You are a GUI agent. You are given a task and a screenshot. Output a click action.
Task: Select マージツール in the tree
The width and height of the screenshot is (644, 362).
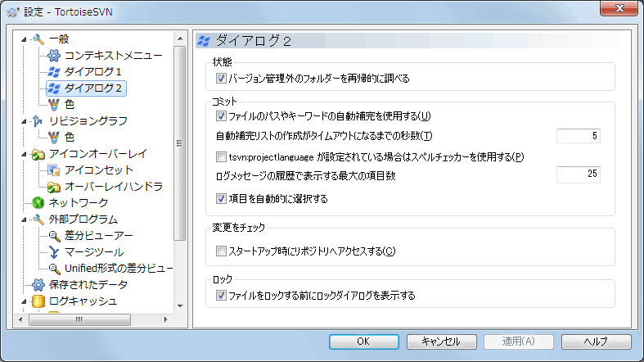[94, 252]
